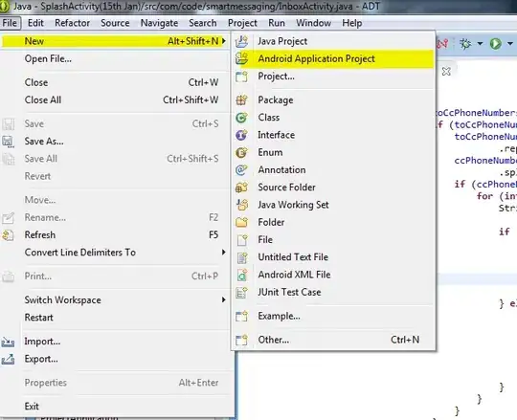Expand the Switch Workspace submenu

[x=224, y=299]
